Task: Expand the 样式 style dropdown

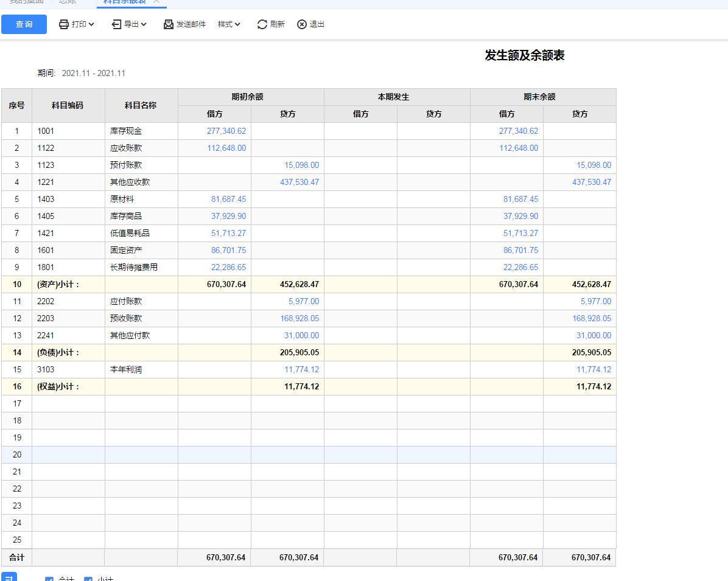Action: 229,24
